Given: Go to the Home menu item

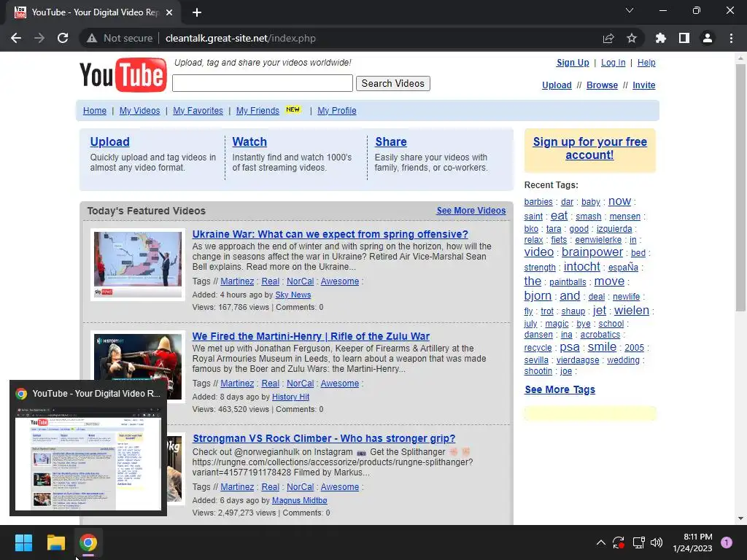Looking at the screenshot, I should [95, 111].
